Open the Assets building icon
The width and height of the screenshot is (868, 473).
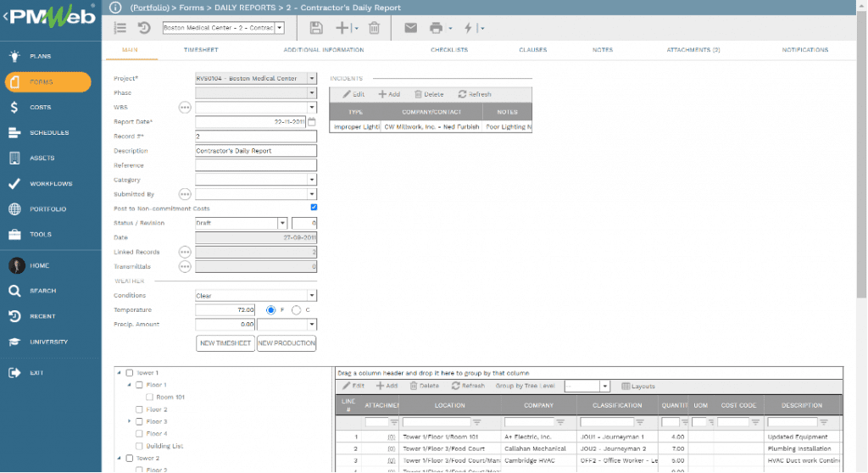14,158
